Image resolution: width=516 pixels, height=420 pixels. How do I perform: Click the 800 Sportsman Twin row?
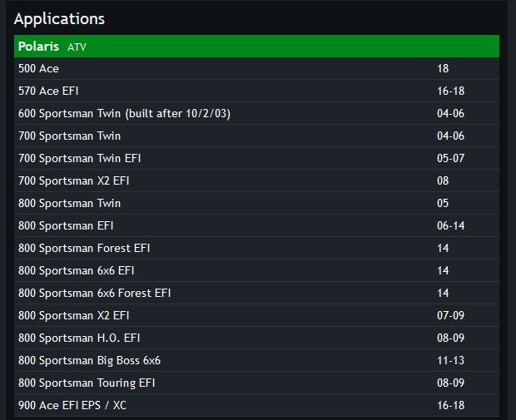[256, 203]
